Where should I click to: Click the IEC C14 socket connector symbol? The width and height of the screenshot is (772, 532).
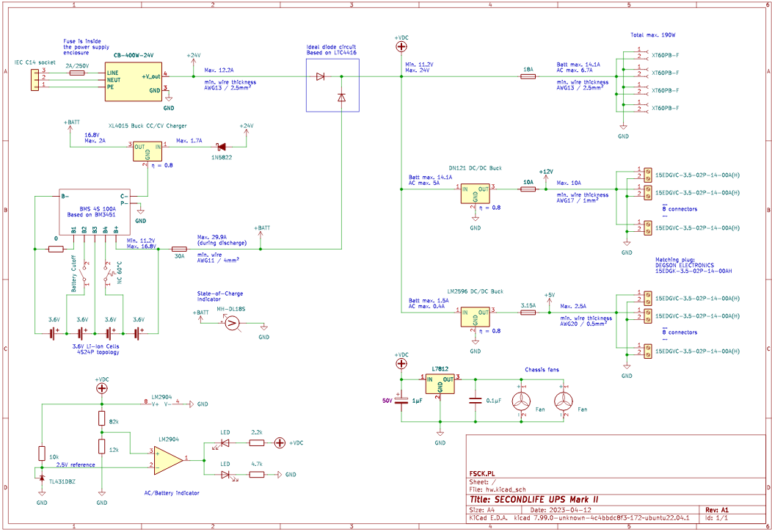click(34, 79)
